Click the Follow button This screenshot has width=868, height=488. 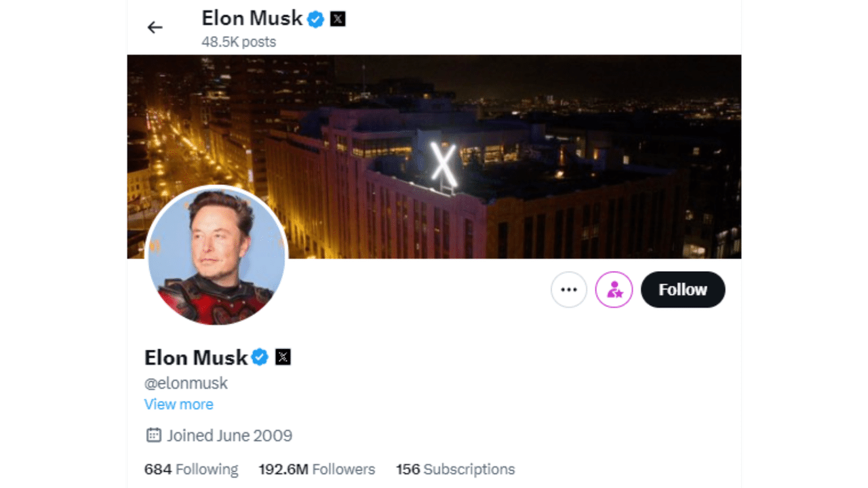(x=683, y=289)
